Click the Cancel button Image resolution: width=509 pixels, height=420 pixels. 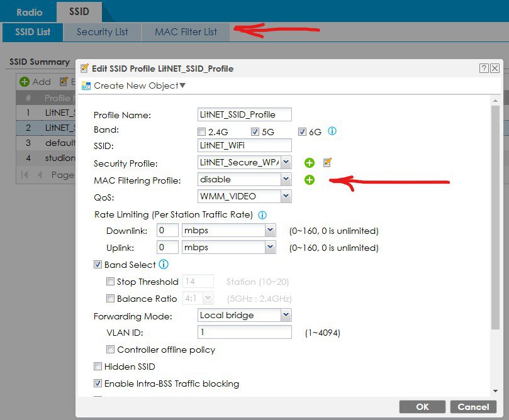coord(473,407)
